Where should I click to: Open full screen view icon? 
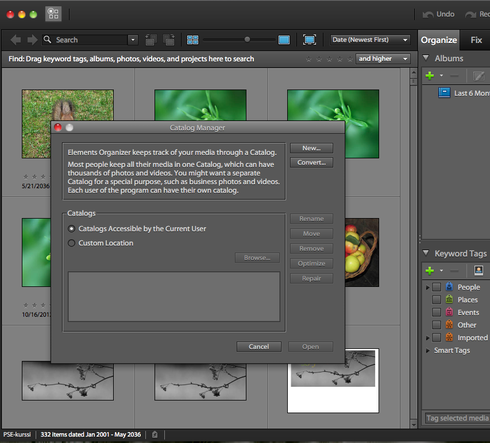pyautogui.click(x=309, y=40)
